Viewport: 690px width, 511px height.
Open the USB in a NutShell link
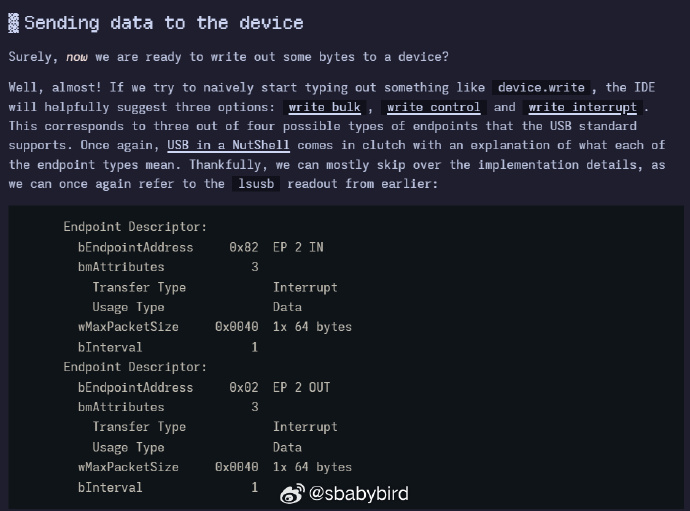tap(228, 145)
